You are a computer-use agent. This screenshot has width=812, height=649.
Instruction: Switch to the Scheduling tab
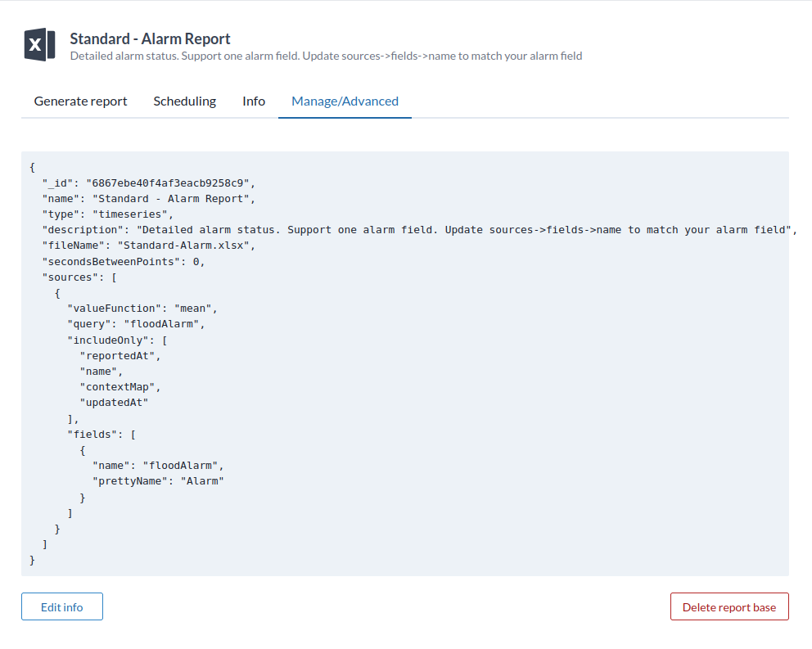184,101
